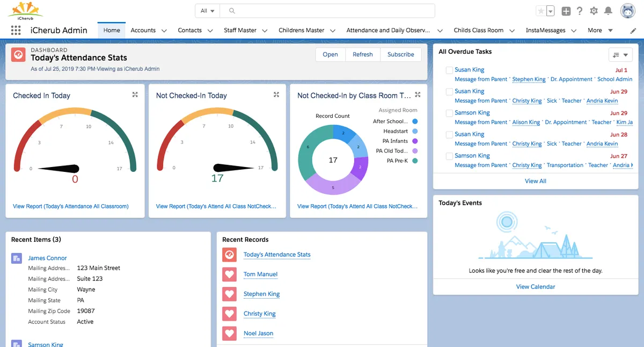Expand the Attendance and Daily Observ... tab chevron

441,31
